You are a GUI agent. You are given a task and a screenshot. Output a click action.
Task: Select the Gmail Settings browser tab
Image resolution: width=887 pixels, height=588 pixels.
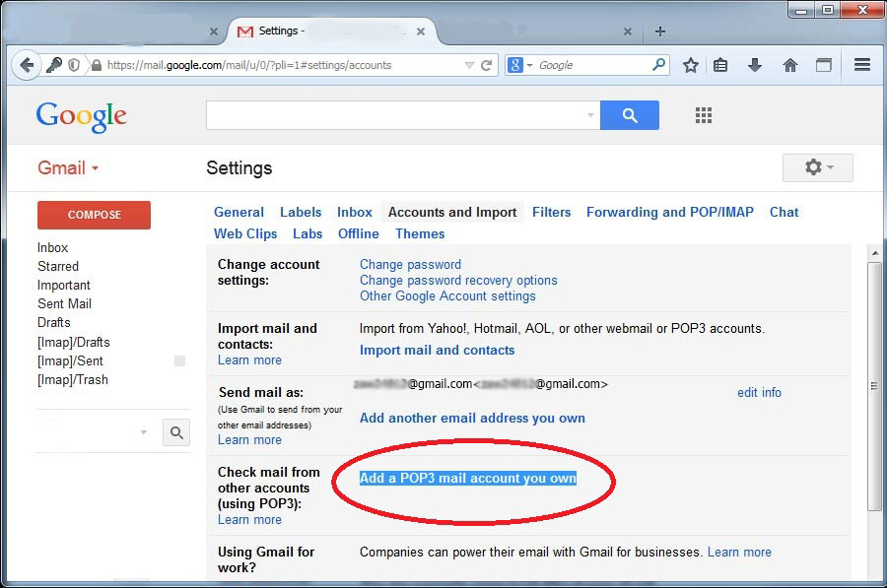[x=331, y=32]
